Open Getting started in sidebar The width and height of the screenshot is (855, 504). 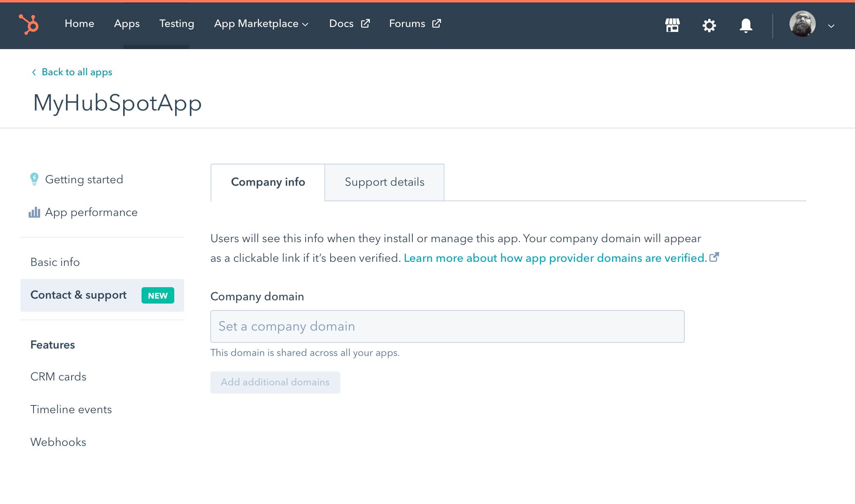tap(76, 179)
